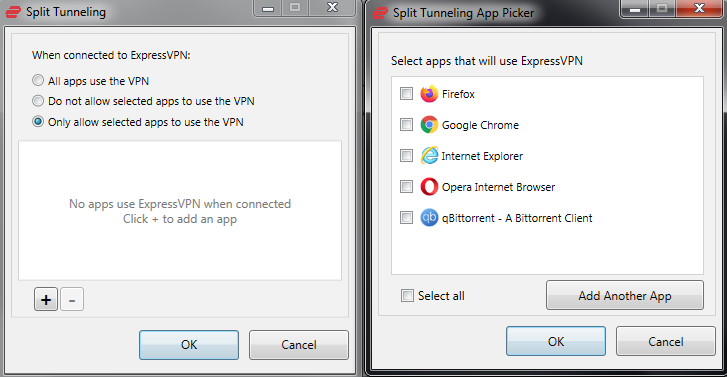
Task: Click the qBittorrent app icon
Action: (x=429, y=217)
